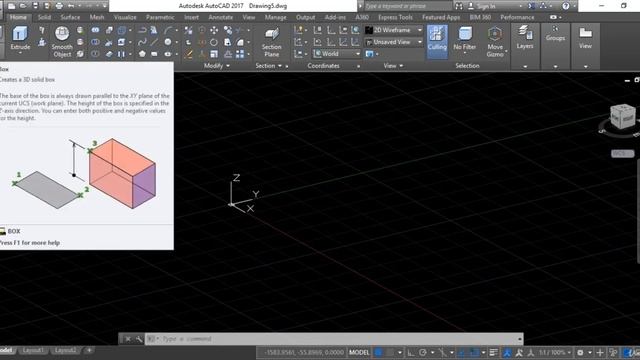640x360 pixels.
Task: Click the Help question mark icon
Action: click(x=566, y=6)
